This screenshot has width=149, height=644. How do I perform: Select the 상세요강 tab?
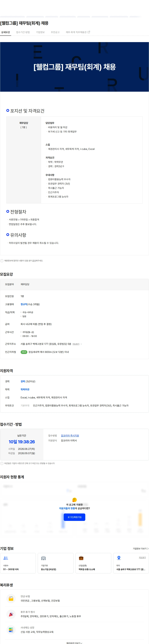point(5,32)
